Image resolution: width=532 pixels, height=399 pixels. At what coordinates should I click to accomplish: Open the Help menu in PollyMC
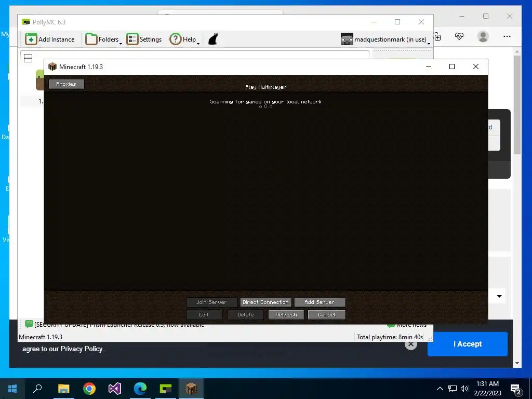click(x=184, y=39)
